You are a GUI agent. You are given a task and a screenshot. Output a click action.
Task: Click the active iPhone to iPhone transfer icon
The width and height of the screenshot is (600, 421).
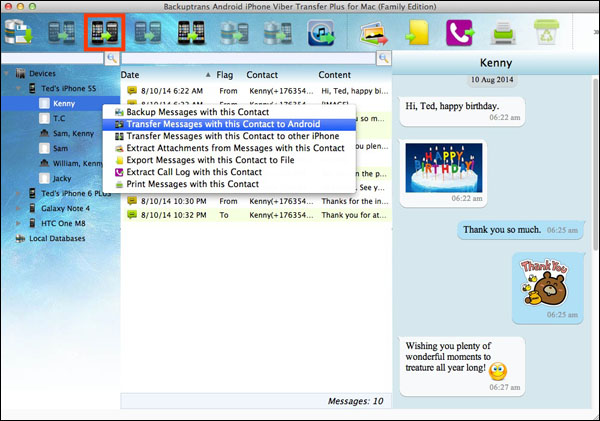191,32
